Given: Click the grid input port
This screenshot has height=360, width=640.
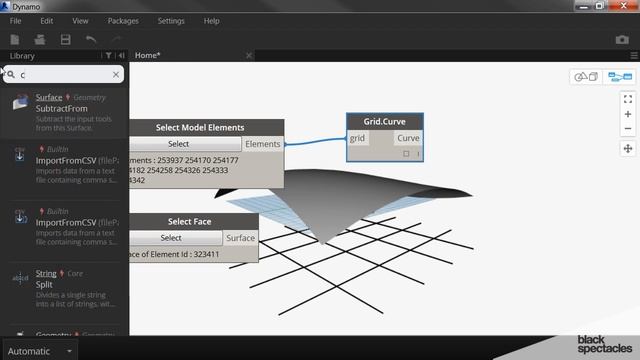Looking at the screenshot, I should point(358,138).
